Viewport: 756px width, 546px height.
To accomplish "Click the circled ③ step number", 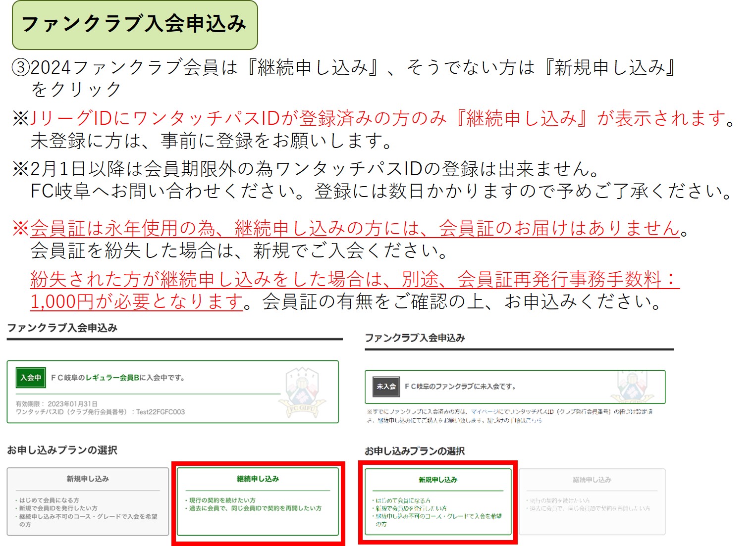I will [x=21, y=67].
